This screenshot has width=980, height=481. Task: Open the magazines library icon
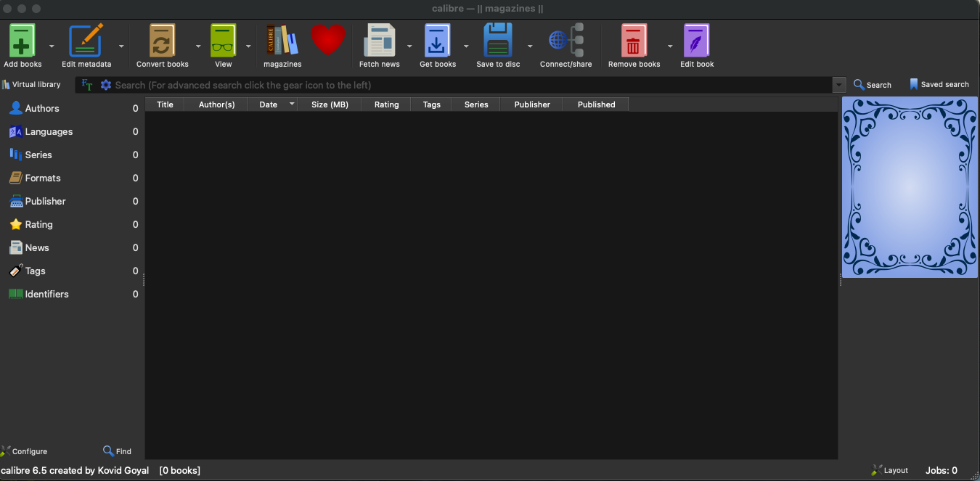[282, 41]
